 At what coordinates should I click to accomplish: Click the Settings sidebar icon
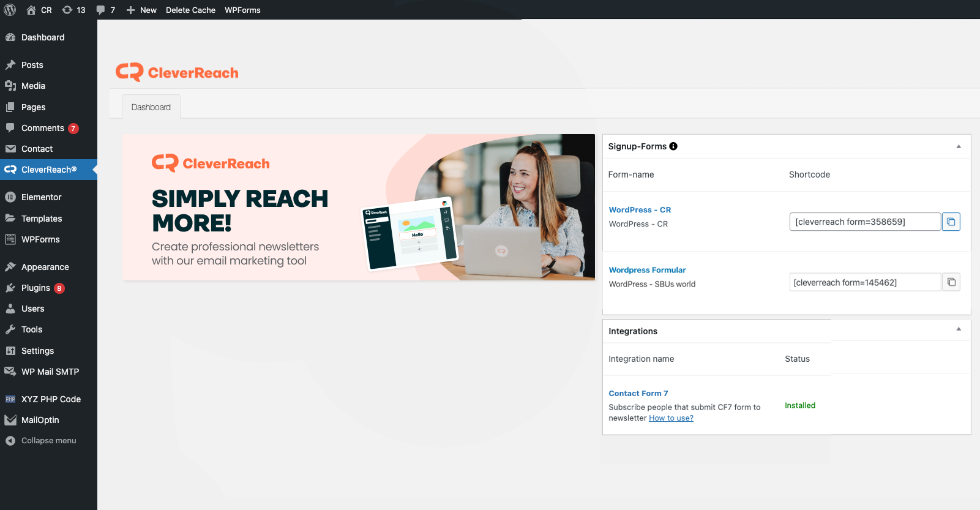[x=10, y=351]
